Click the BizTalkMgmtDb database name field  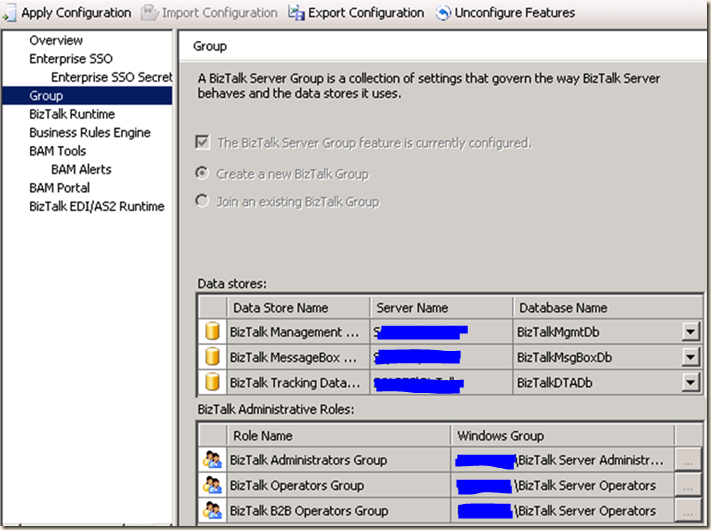[597, 332]
